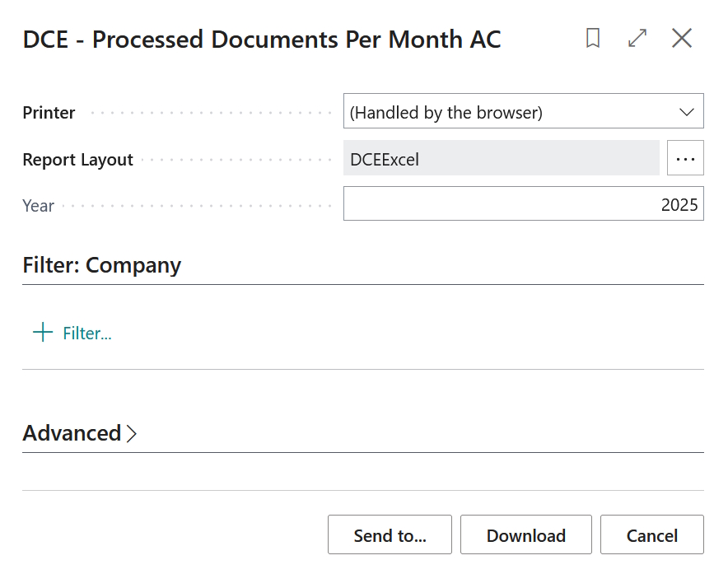The height and width of the screenshot is (574, 728).
Task: Click the Printer dropdown chevron
Action: 687,111
